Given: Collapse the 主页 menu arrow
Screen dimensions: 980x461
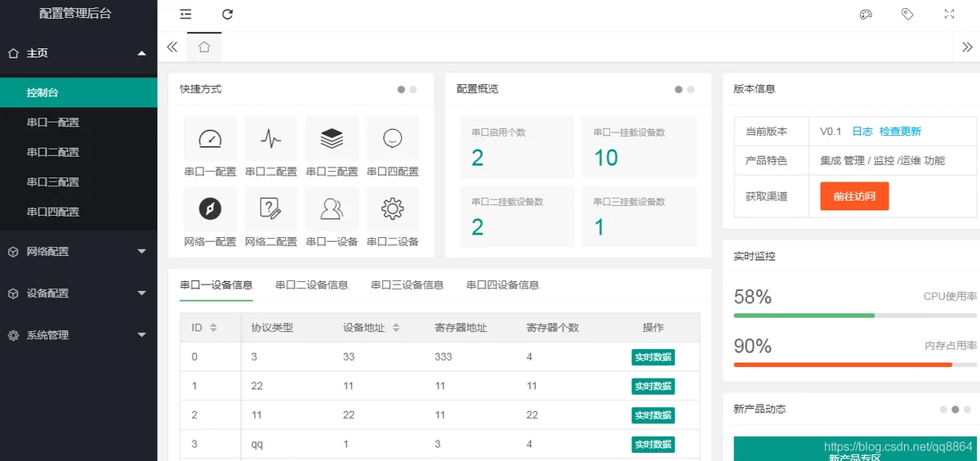Looking at the screenshot, I should click(x=142, y=53).
